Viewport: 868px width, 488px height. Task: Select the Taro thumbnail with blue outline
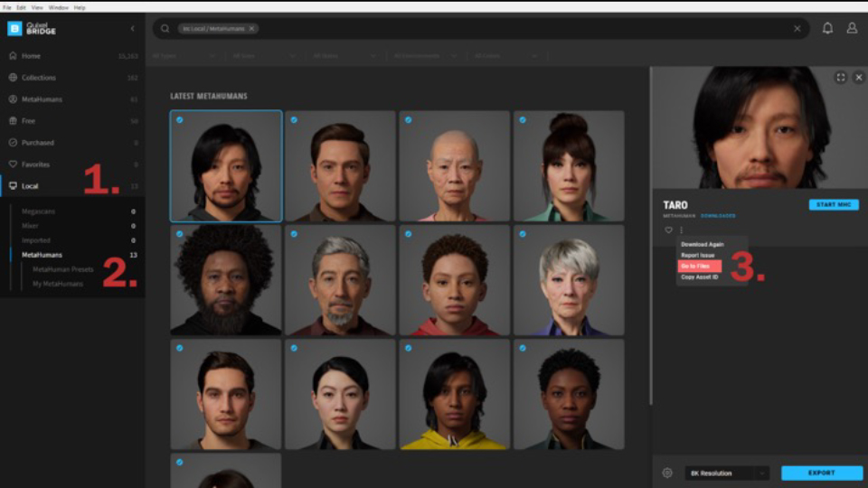point(226,166)
